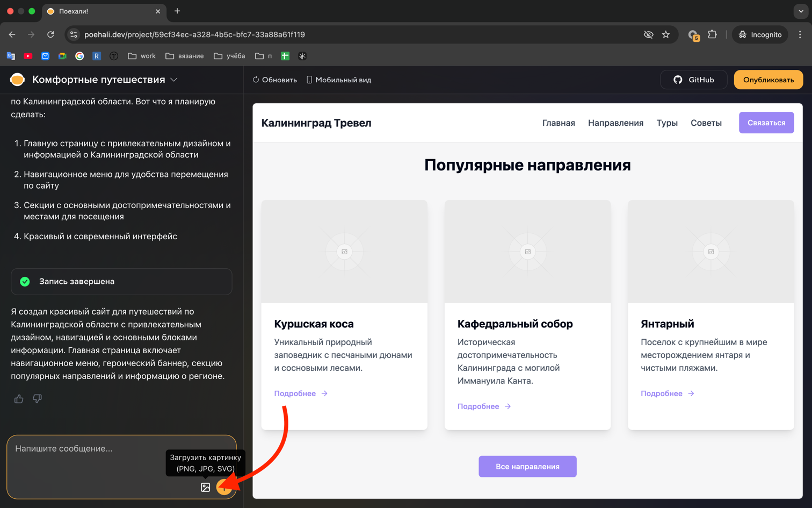Give the assistant reply a thumbs up

pyautogui.click(x=18, y=398)
